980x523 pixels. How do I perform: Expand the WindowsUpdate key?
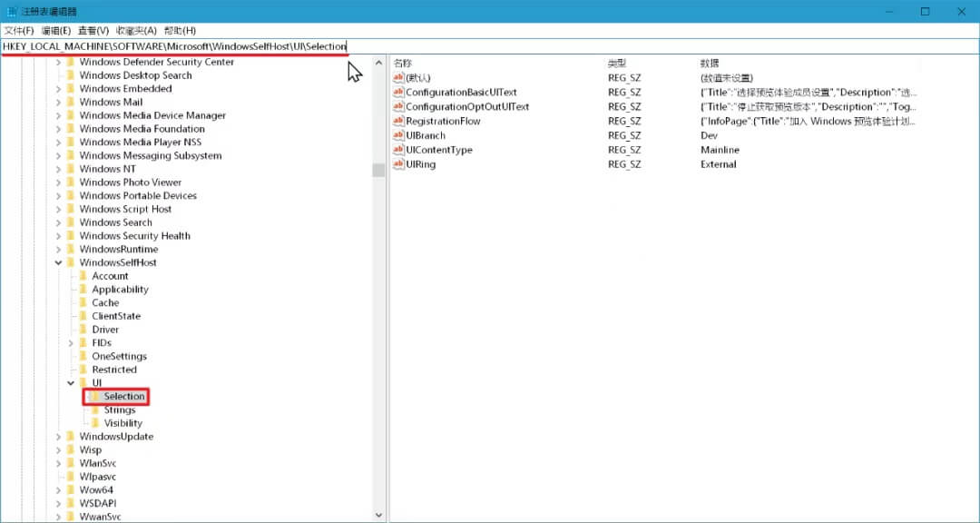[58, 436]
